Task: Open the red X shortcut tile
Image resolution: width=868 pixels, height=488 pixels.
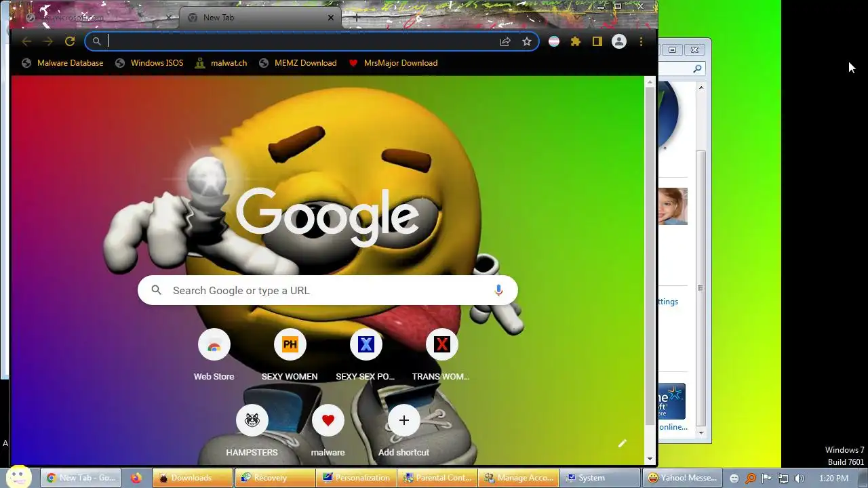Action: 442,345
